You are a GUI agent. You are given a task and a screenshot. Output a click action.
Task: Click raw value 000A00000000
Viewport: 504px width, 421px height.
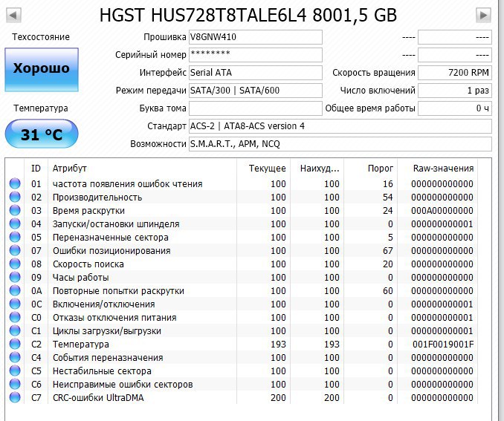(442, 211)
